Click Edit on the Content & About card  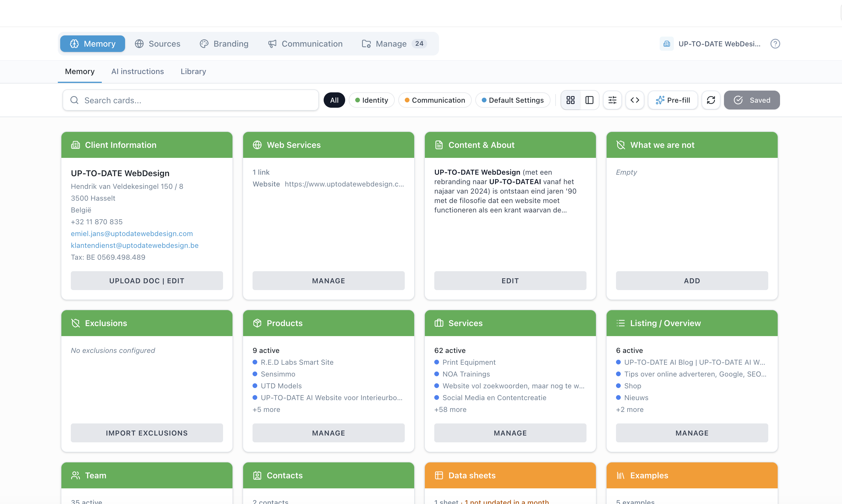point(510,281)
